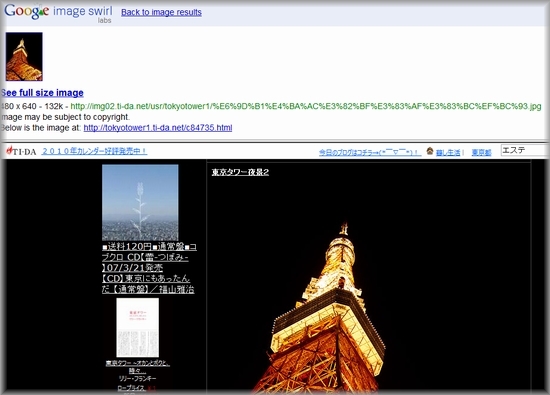
Task: Click Back to image results link
Action: pos(161,12)
